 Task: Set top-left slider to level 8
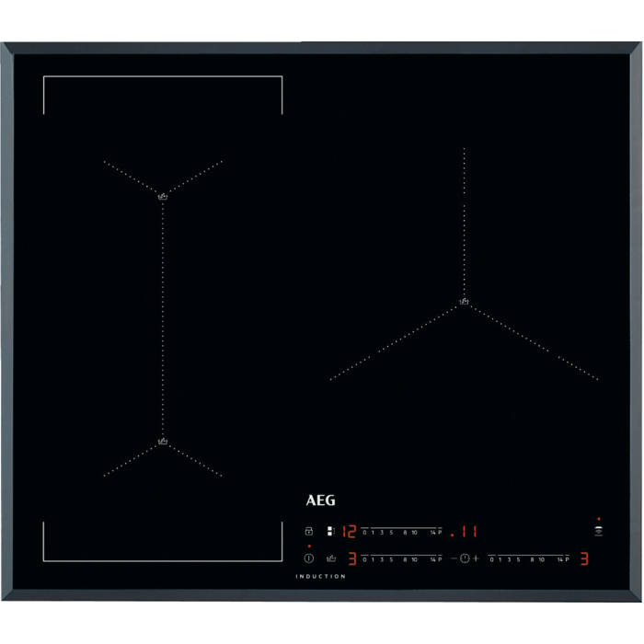click(x=404, y=532)
